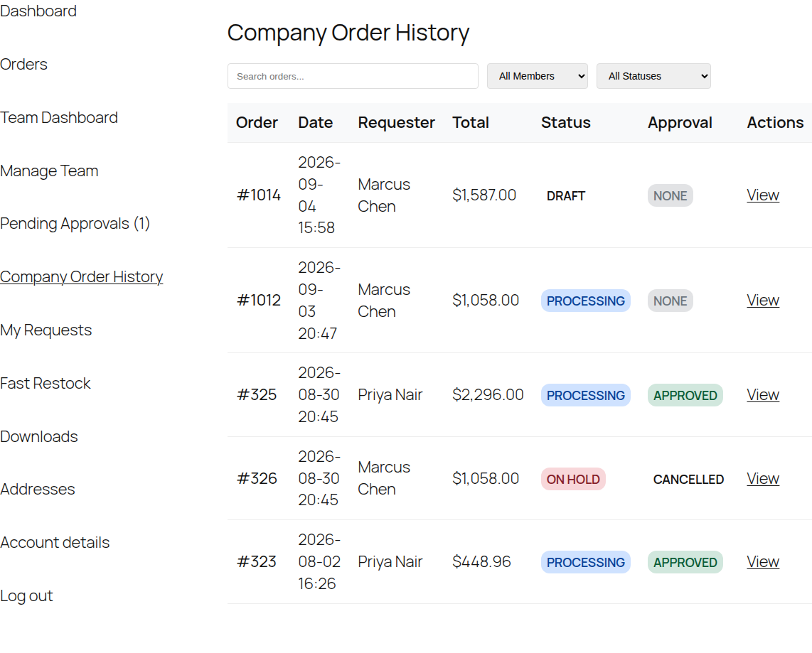
Task: Open Team Dashboard page
Action: coord(59,117)
